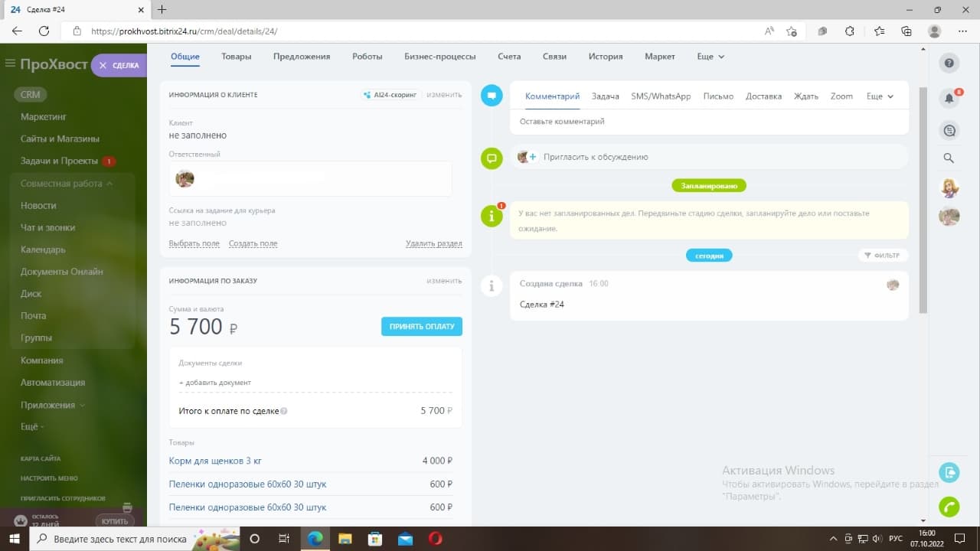The width and height of the screenshot is (980, 551).
Task: Expand the Еще dropdown in top tabs
Action: 710,57
